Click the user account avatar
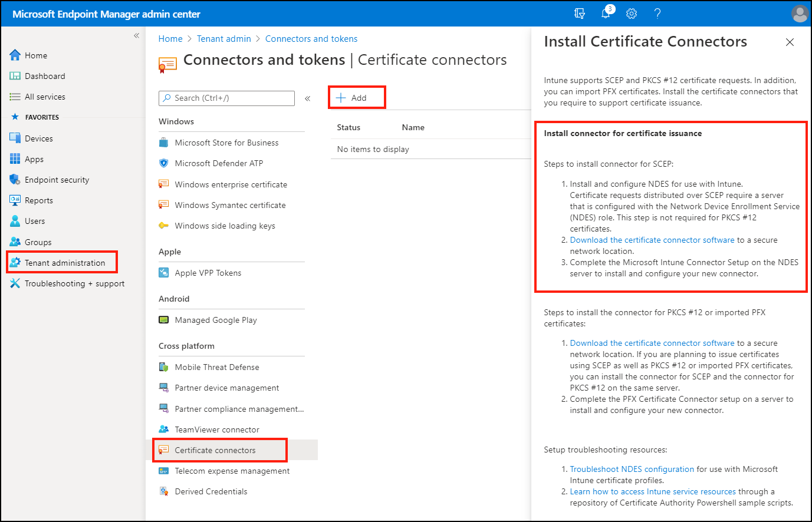This screenshot has height=522, width=812. 799,14
